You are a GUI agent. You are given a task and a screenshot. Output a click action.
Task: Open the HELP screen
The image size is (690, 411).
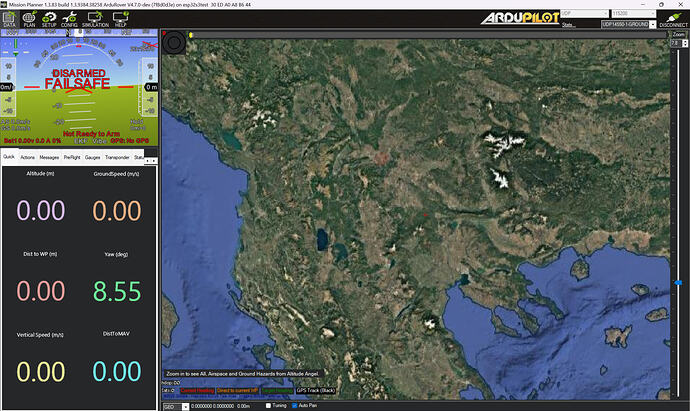pyautogui.click(x=120, y=19)
